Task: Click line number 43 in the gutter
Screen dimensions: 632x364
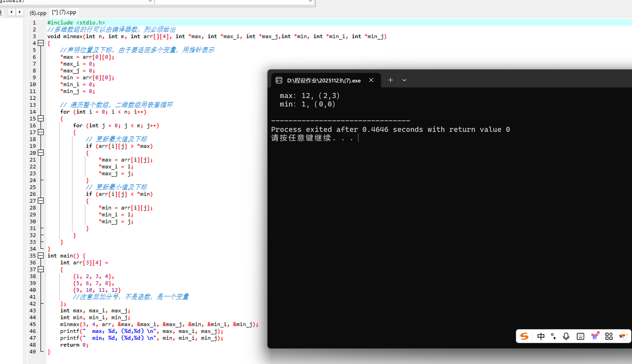Action: click(33, 311)
